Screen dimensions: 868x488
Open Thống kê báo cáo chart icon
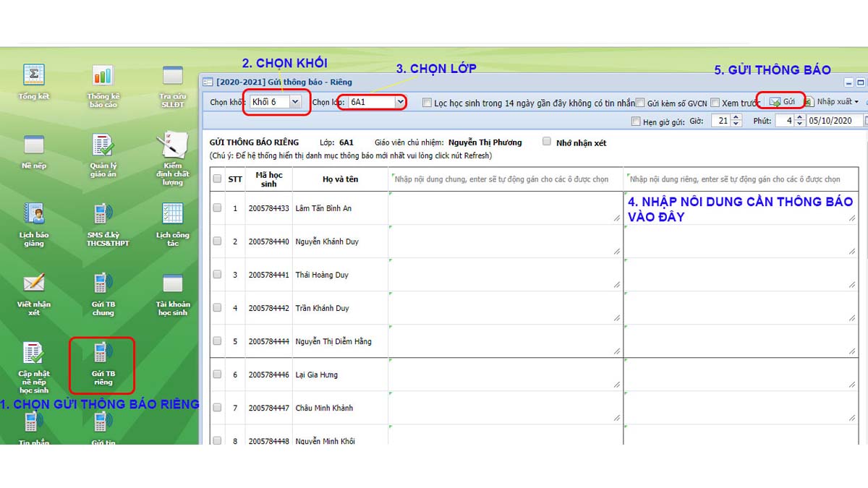point(103,75)
